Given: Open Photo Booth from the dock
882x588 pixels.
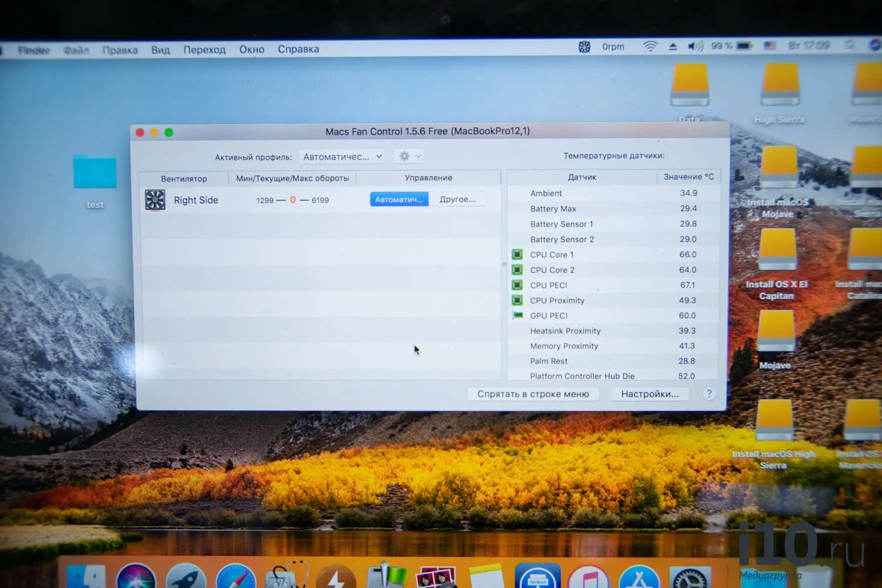Looking at the screenshot, I should 435,577.
